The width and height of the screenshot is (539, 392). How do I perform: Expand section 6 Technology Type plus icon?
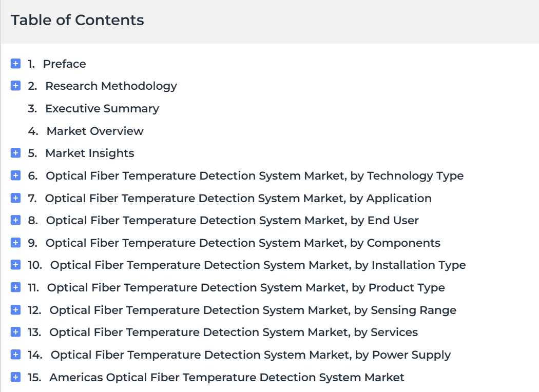coord(15,175)
